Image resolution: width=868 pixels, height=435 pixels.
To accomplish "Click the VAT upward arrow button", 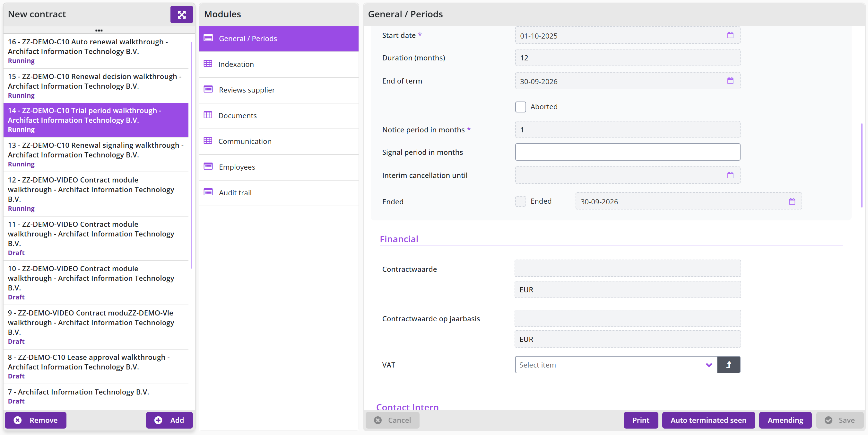I will [x=728, y=365].
